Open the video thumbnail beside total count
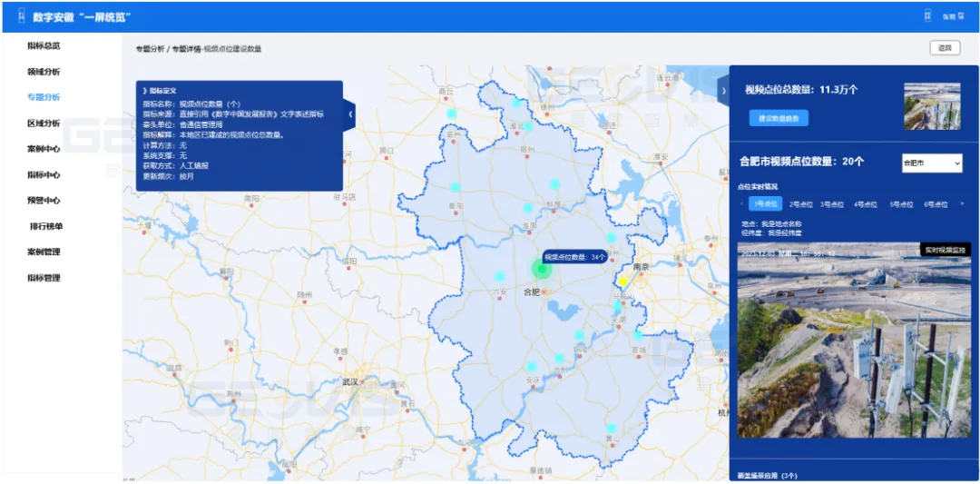980x484 pixels. pos(934,107)
